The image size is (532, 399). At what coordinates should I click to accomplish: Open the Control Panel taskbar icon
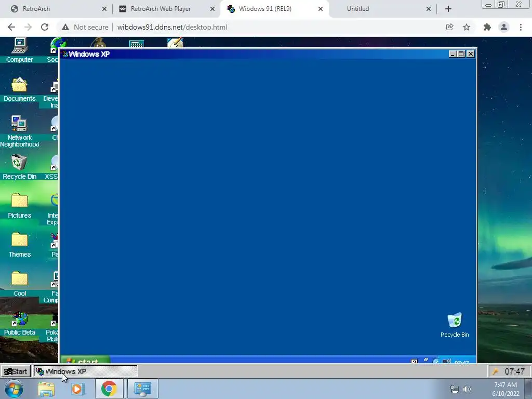(x=143, y=389)
